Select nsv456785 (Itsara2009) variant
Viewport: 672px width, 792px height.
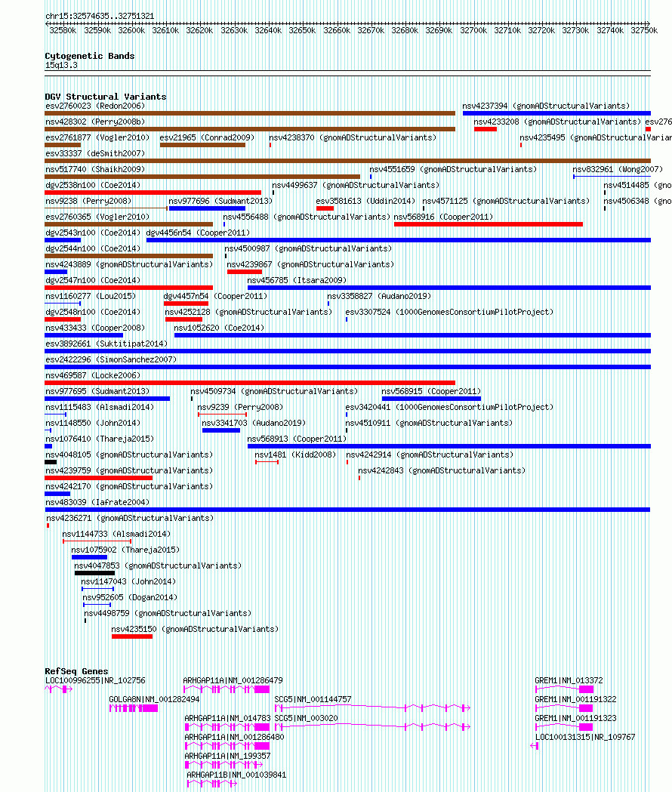point(297,280)
